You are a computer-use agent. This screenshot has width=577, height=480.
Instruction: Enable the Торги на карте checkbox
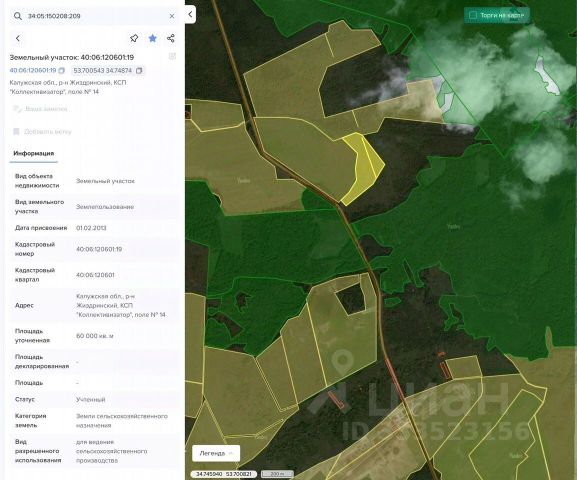tap(473, 15)
